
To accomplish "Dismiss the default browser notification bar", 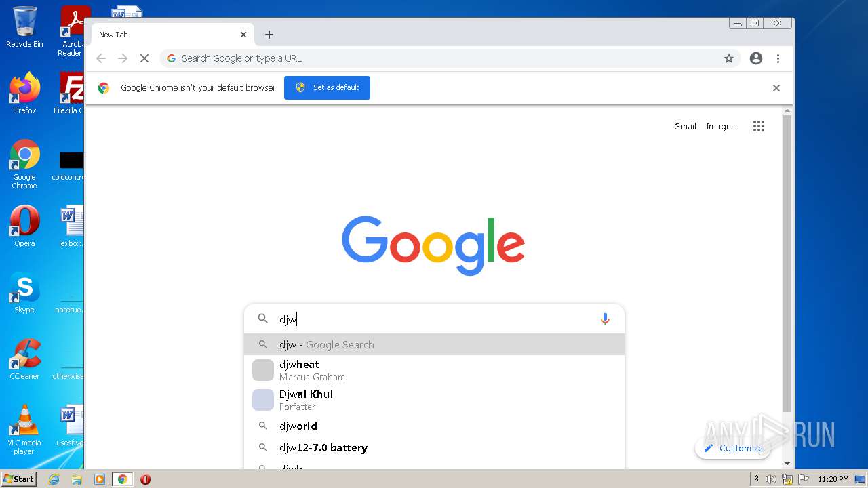I will (776, 88).
